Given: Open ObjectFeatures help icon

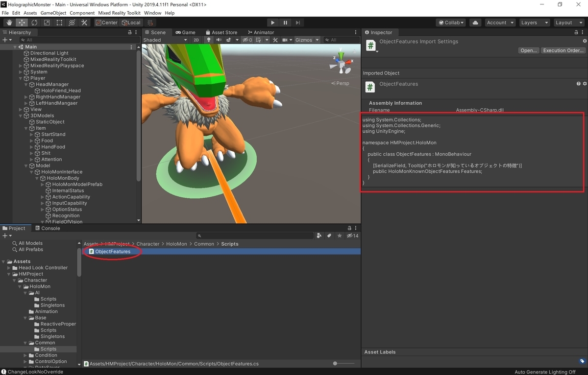Looking at the screenshot, I should (578, 84).
